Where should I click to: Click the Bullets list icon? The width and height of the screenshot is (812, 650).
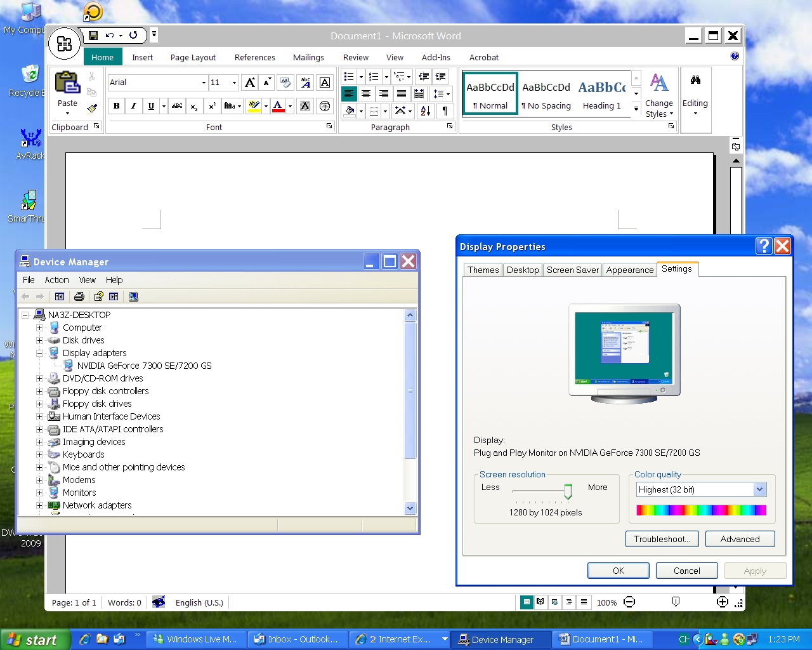349,77
